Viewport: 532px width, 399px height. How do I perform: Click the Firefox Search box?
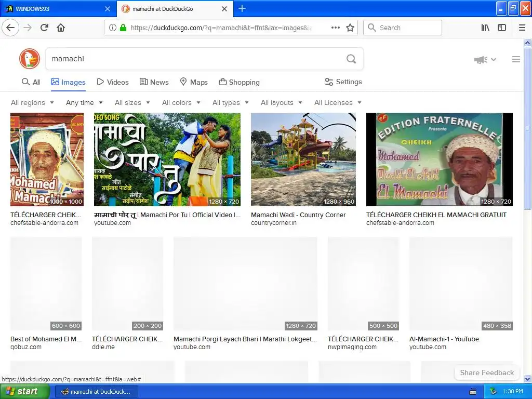click(403, 28)
